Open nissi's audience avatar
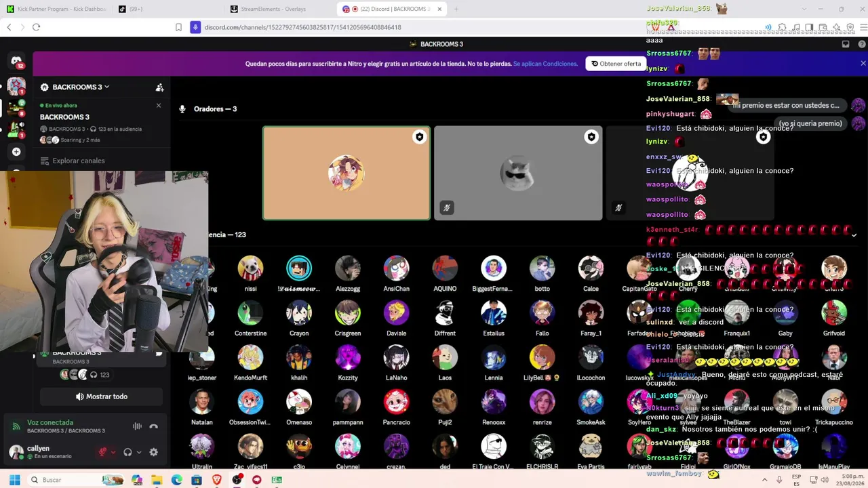 [250, 268]
